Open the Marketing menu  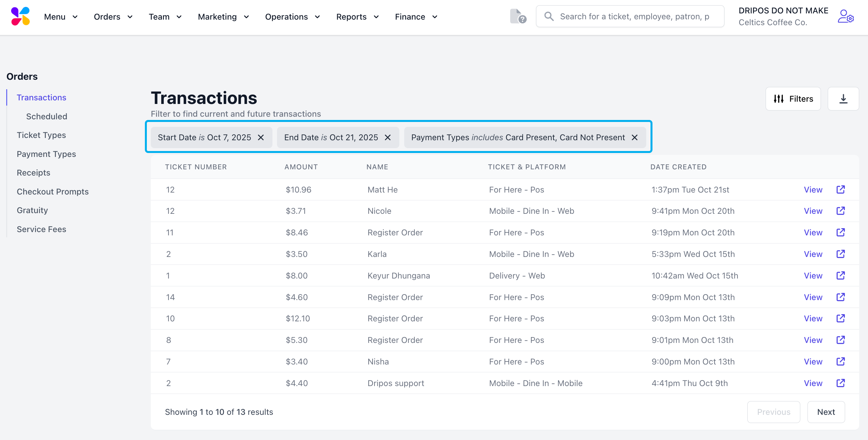coord(223,17)
